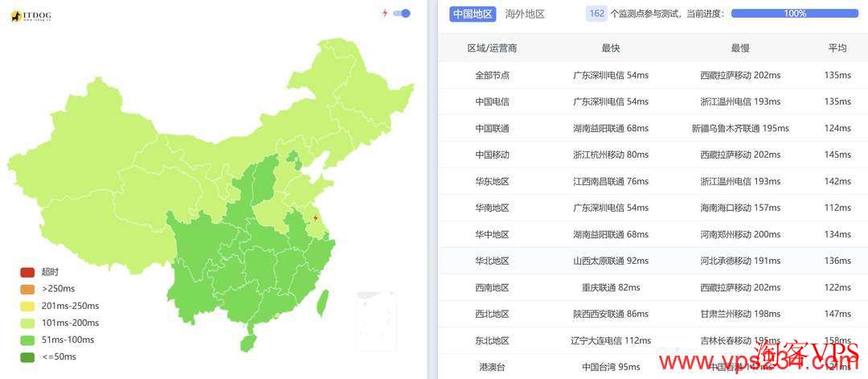Select the 中国联通 row label
Image resolution: width=868 pixels, height=379 pixels.
point(492,128)
